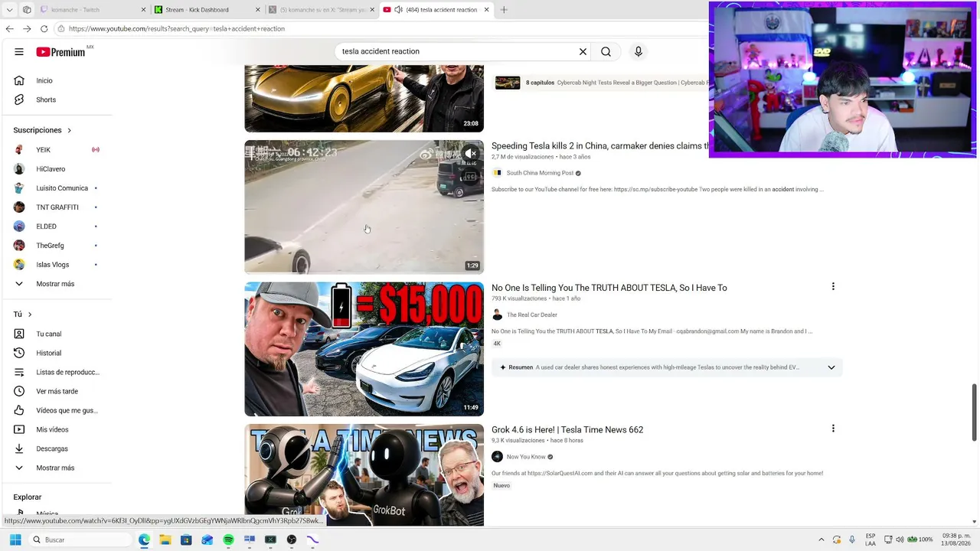Open more options for the TRUTH ABOUT TESLA video
Image resolution: width=980 pixels, height=551 pixels.
point(833,287)
